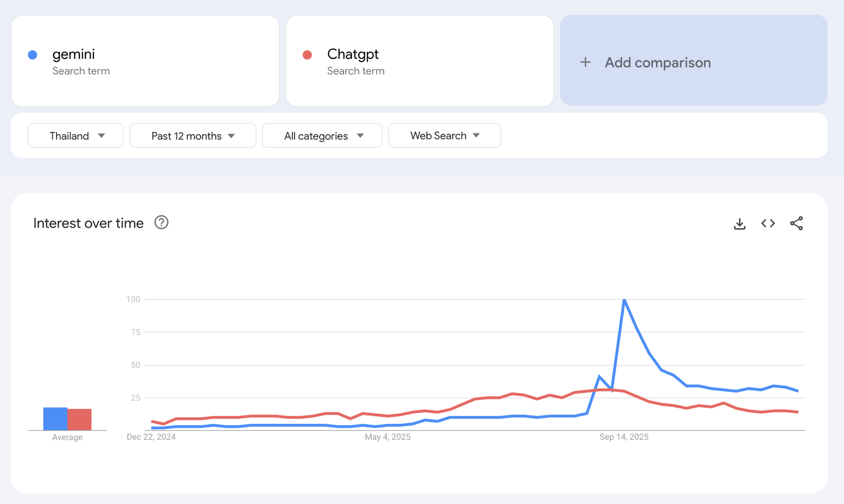Download the Interest over time data

pyautogui.click(x=740, y=224)
